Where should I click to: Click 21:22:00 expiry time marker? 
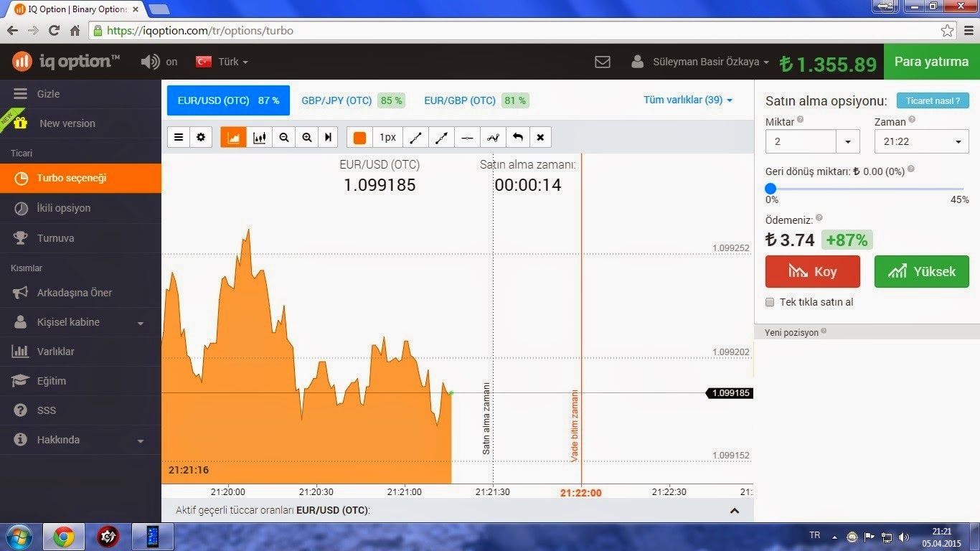click(580, 492)
